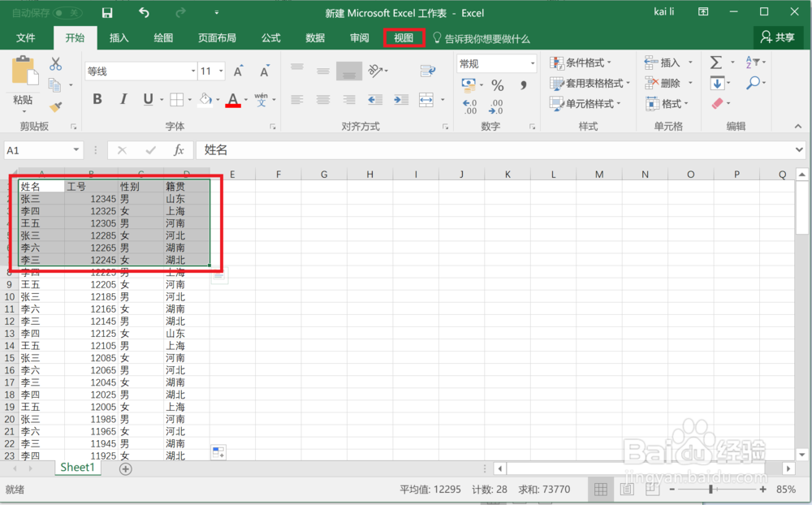Screen dimensions: 812x505
Task: Open the number format 常规 dropdown
Action: click(533, 63)
